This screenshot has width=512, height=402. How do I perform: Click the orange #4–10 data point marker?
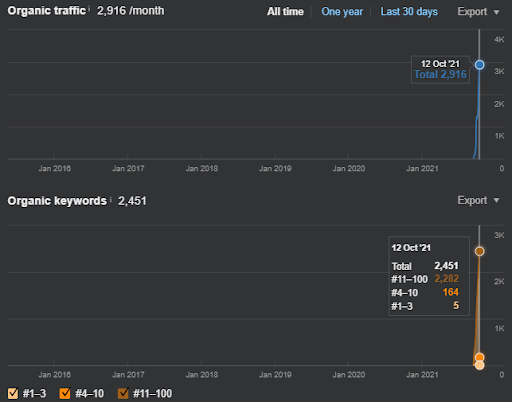479,358
